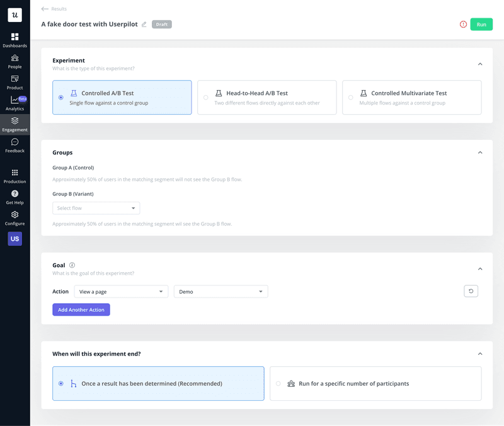
Task: Open Analytics with the beta badge
Action: point(14,104)
